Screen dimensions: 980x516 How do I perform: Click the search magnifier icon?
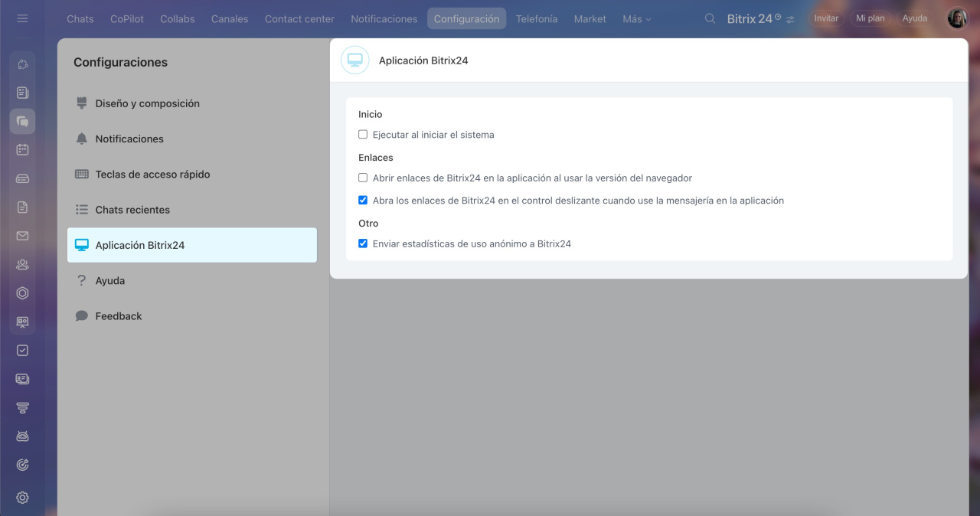[710, 18]
